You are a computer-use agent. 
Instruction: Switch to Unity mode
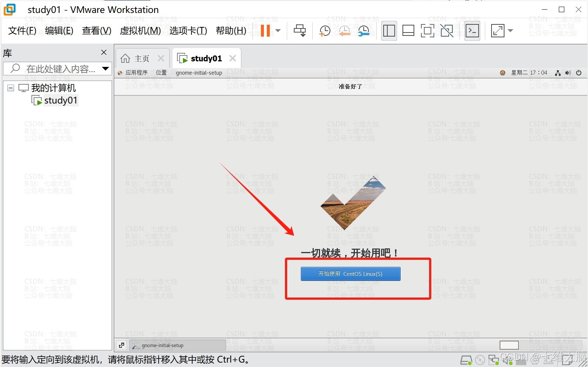(x=447, y=31)
